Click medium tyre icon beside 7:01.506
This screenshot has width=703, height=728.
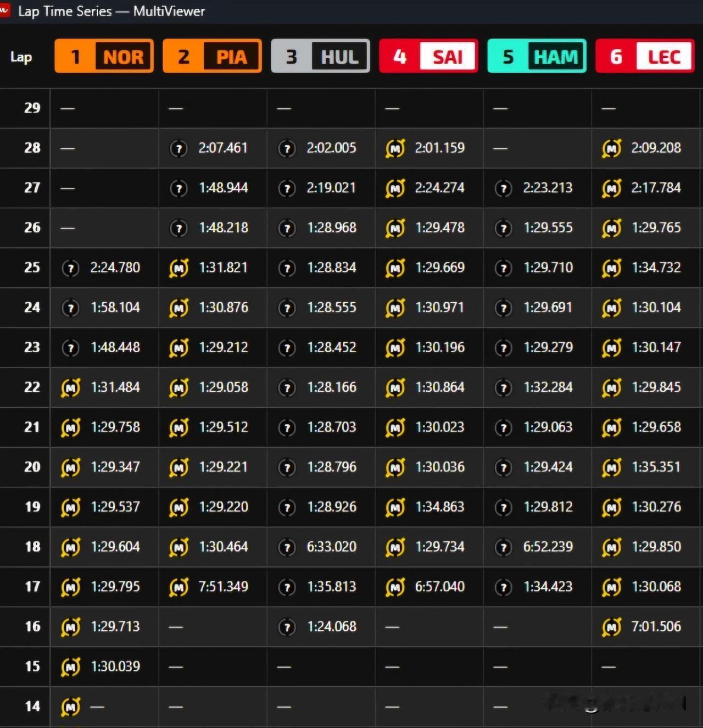tap(611, 627)
